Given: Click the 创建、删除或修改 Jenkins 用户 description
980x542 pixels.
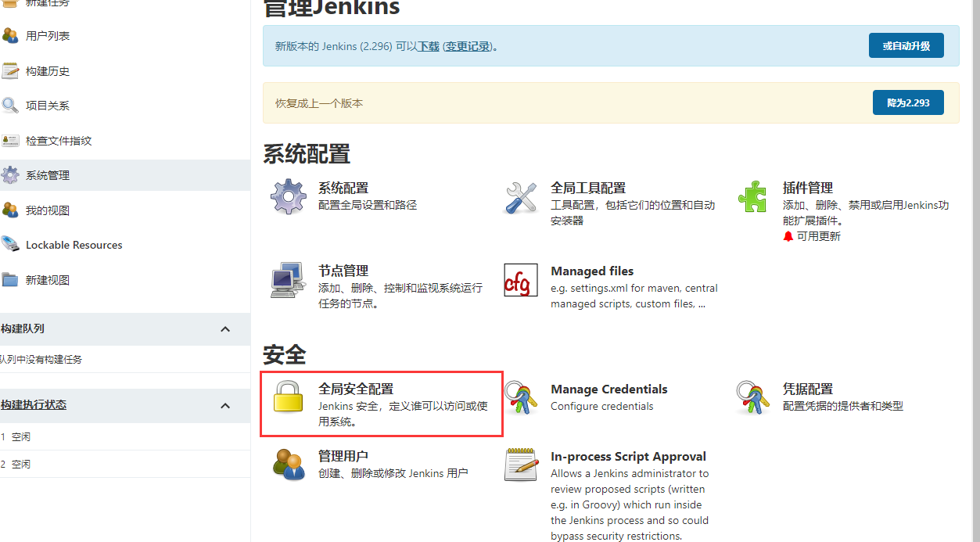Looking at the screenshot, I should (x=393, y=473).
